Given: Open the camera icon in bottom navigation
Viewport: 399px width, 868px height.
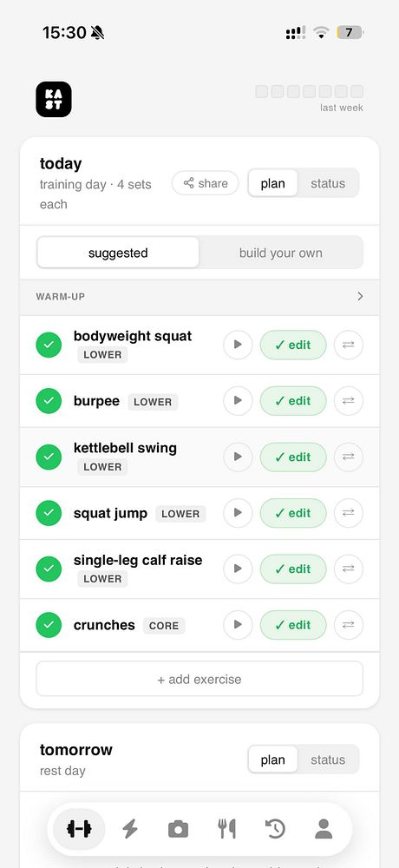Looking at the screenshot, I should tap(178, 829).
